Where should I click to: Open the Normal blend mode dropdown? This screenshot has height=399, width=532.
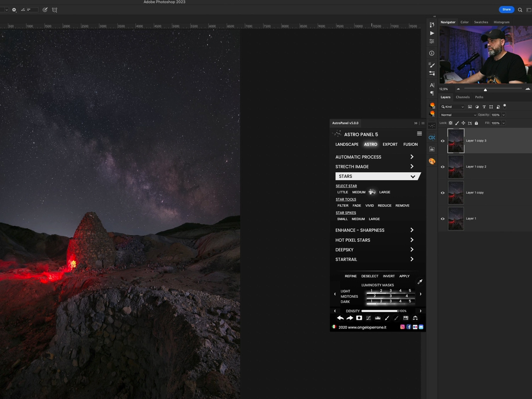458,115
